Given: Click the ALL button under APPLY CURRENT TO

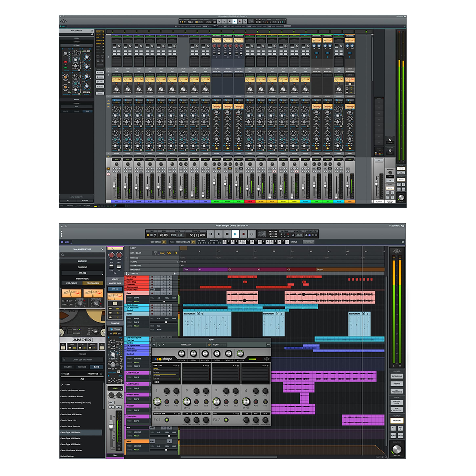Looking at the screenshot, I should (x=68, y=201).
